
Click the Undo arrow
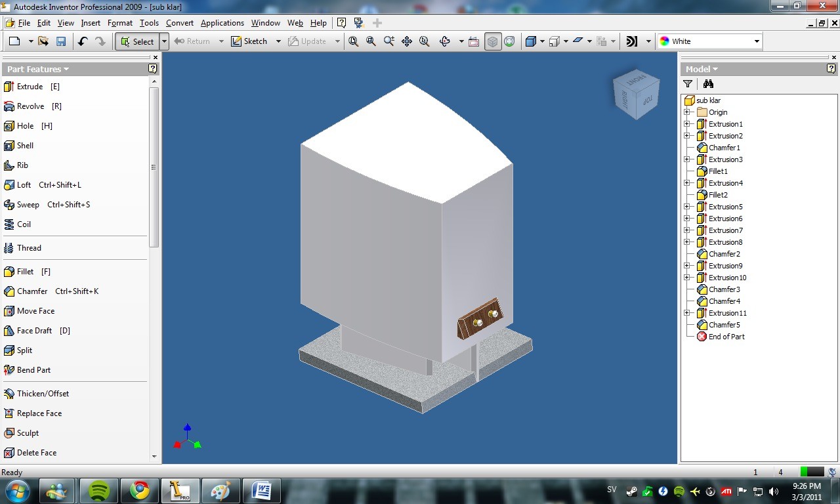[x=83, y=41]
